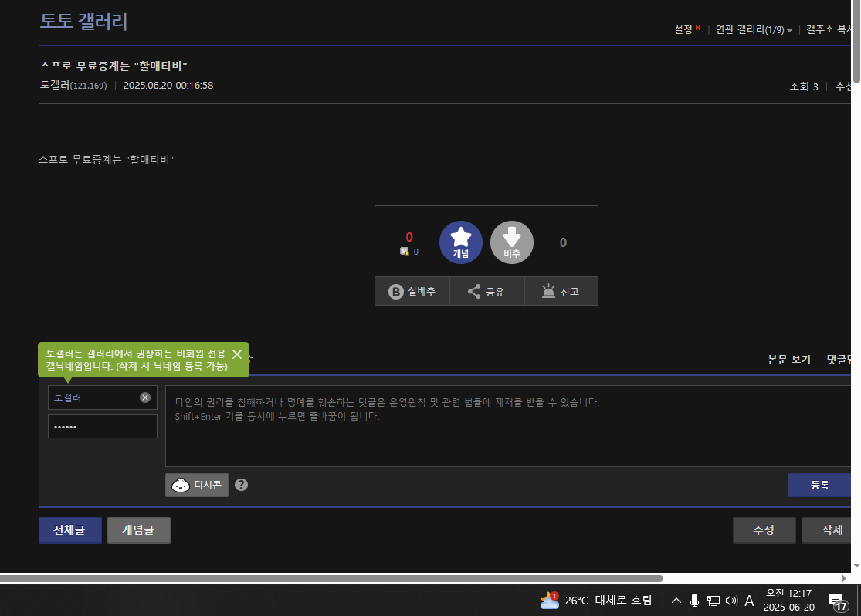Click the horizontal scrollbar thumb

click(332, 578)
